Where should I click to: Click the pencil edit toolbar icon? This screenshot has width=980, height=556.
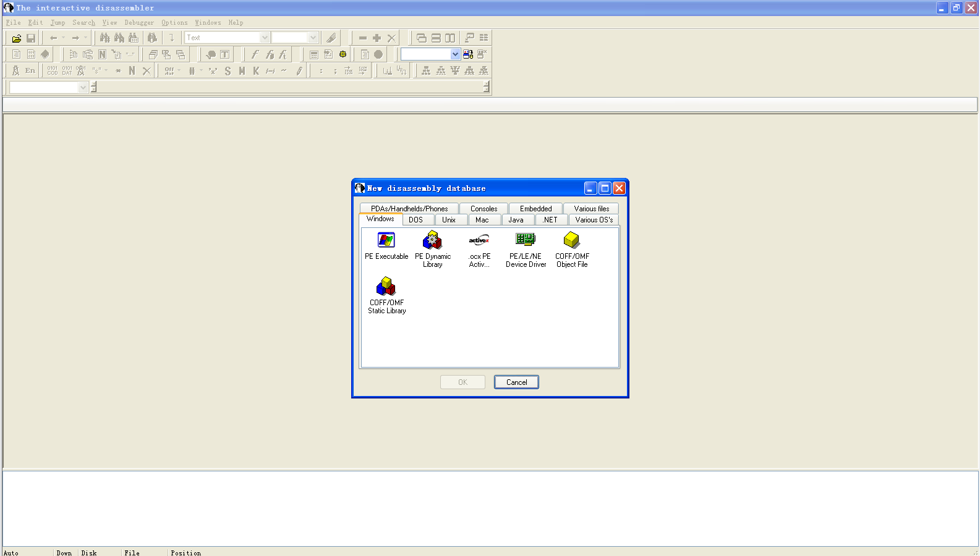coord(299,71)
